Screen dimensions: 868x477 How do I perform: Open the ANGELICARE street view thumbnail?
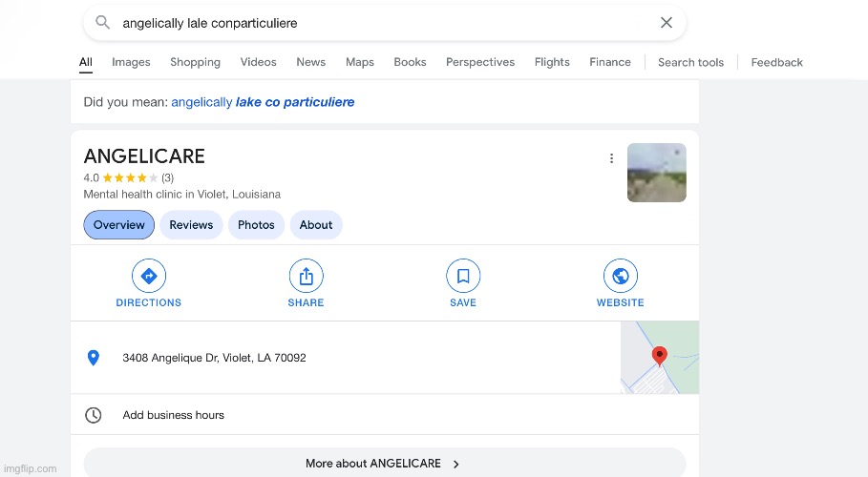pos(656,173)
